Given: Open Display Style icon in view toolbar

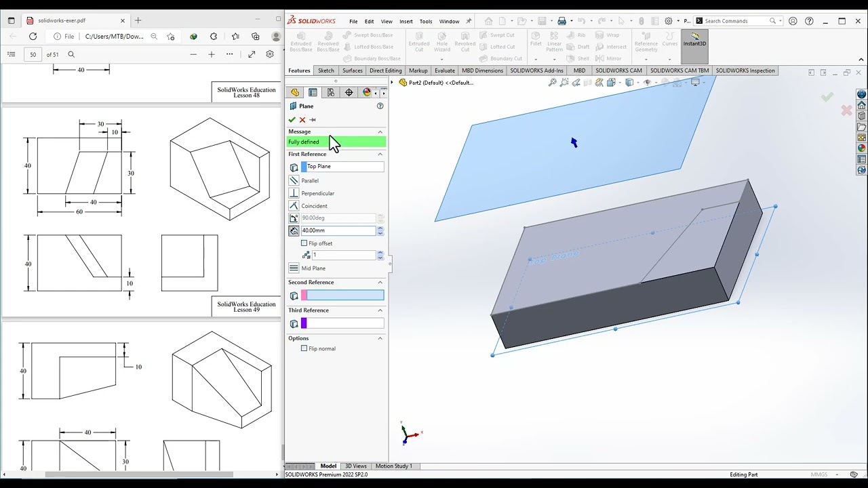Looking at the screenshot, I should pyautogui.click(x=629, y=83).
